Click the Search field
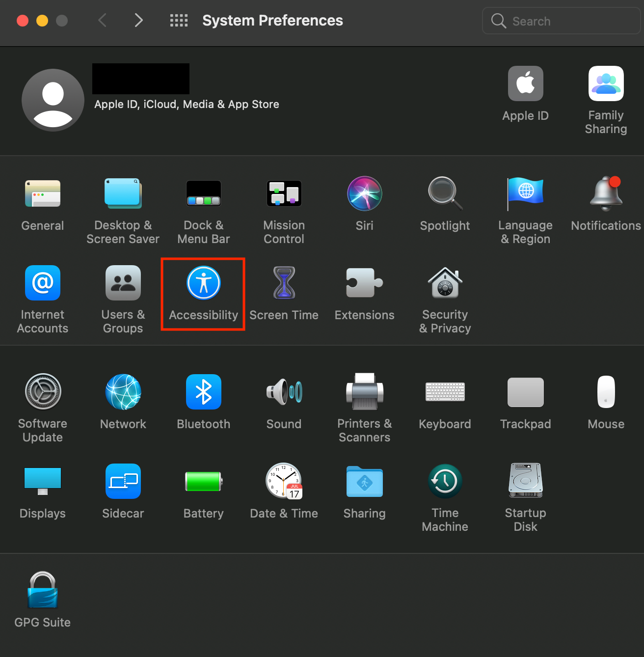This screenshot has height=657, width=644. click(x=562, y=21)
